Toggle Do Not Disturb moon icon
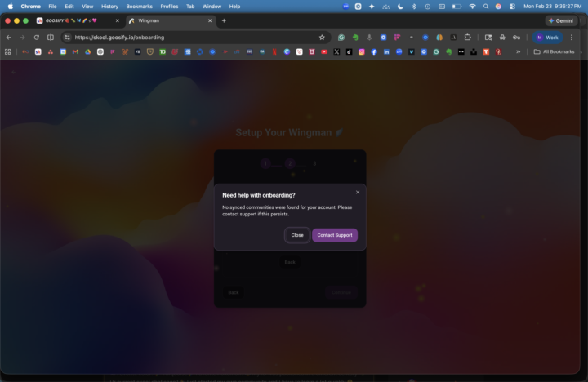 [x=400, y=7]
